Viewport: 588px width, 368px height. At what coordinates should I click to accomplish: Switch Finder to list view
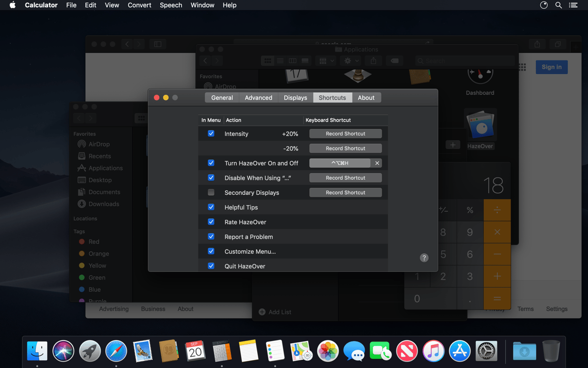280,60
